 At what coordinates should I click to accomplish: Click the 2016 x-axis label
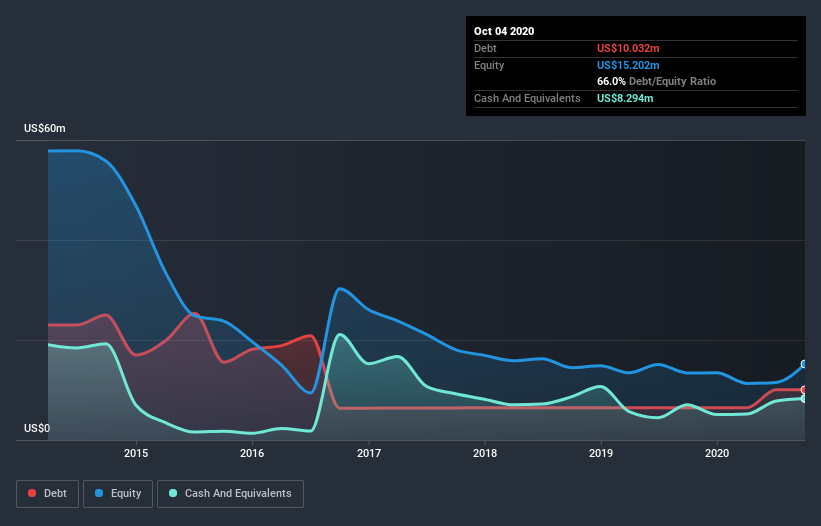[252, 453]
